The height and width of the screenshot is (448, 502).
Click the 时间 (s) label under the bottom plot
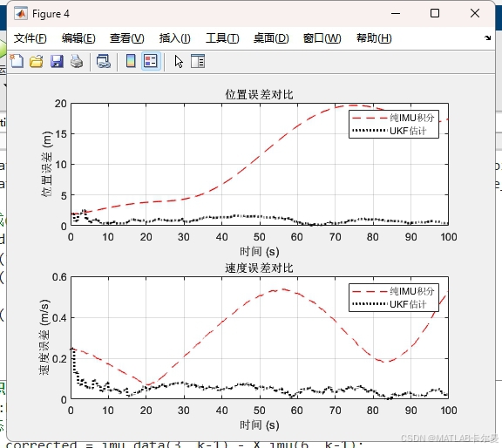pyautogui.click(x=260, y=425)
